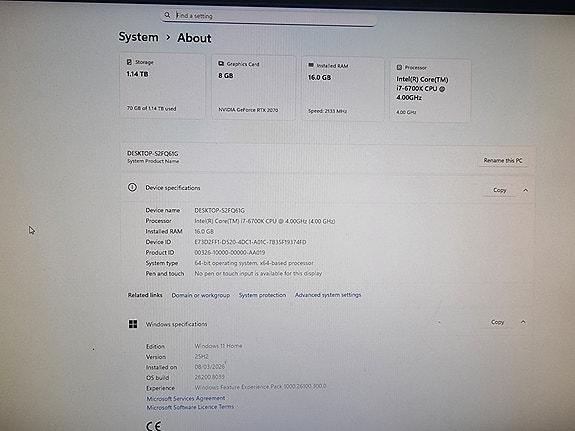Copy the Windows specifications
The width and height of the screenshot is (575, 431).
point(497,322)
